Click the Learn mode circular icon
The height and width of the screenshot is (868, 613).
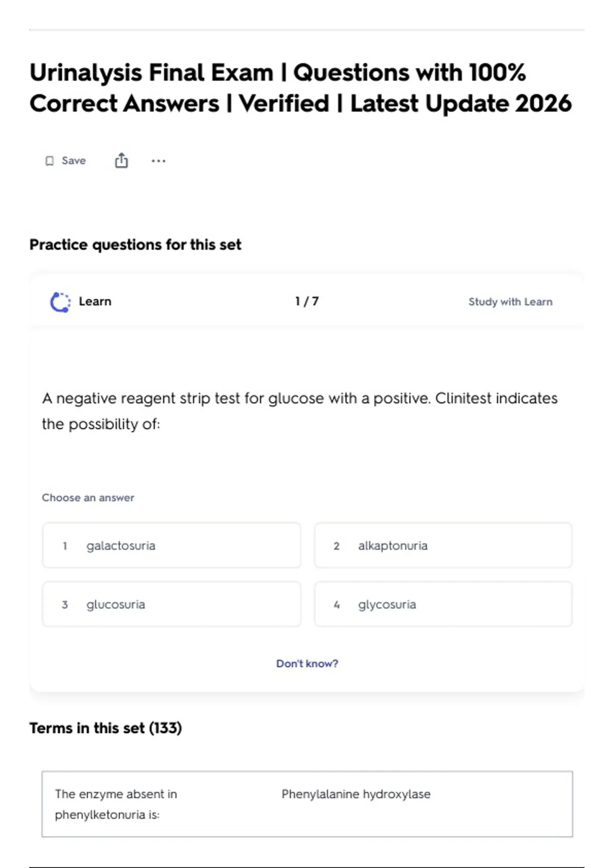point(60,302)
